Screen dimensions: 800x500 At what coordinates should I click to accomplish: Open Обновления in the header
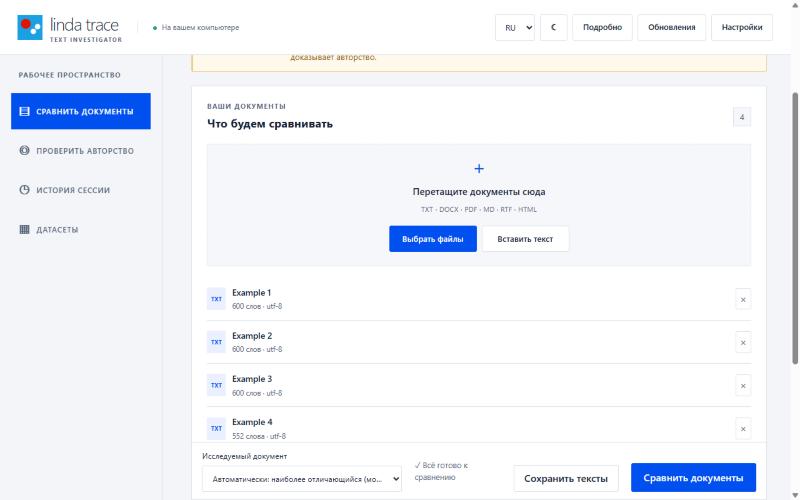click(671, 28)
